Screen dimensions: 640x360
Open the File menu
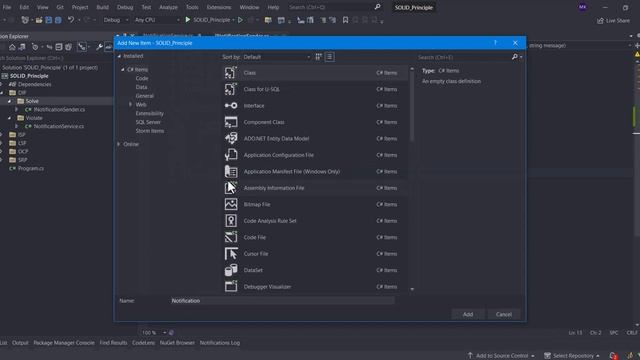point(7,7)
